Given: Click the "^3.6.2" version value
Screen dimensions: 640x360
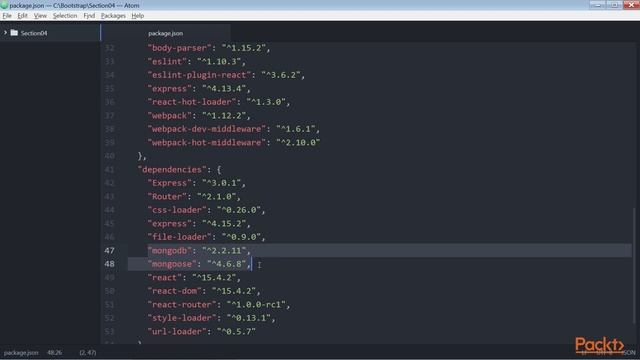Looking at the screenshot, I should 281,75.
